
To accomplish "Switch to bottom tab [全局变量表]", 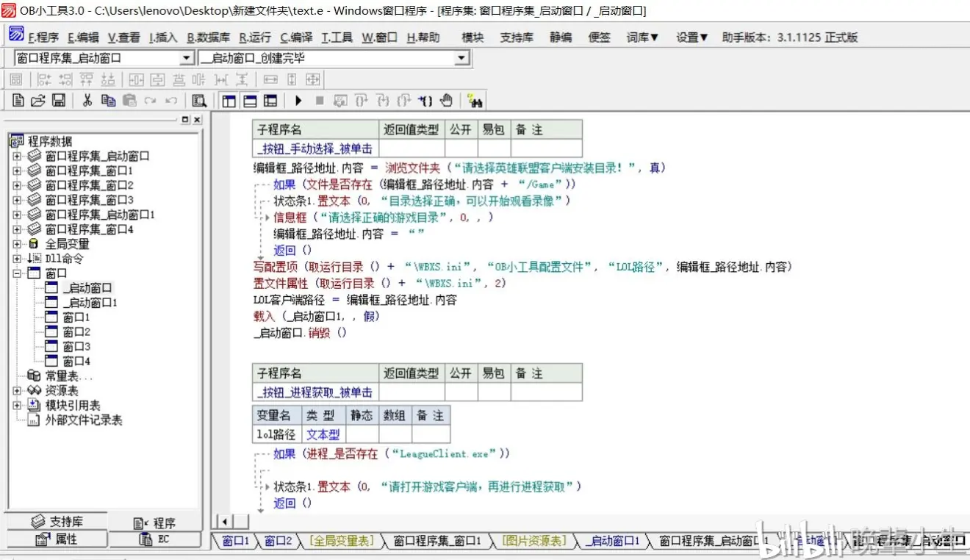I will [x=342, y=542].
